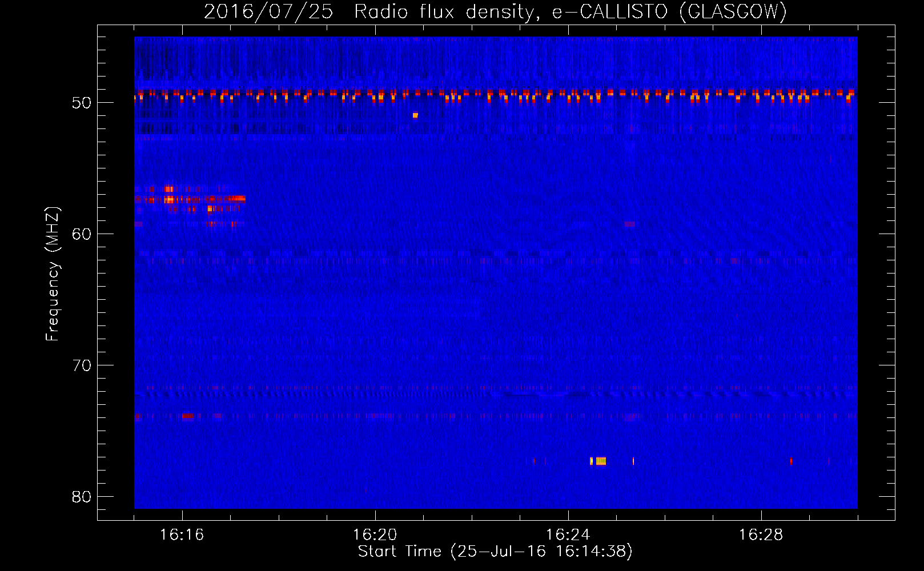924x571 pixels.
Task: Click the plot title '2016/07/25 Radio flux density, e-CALLISTO (GLASGOW)'
Action: click(x=495, y=11)
